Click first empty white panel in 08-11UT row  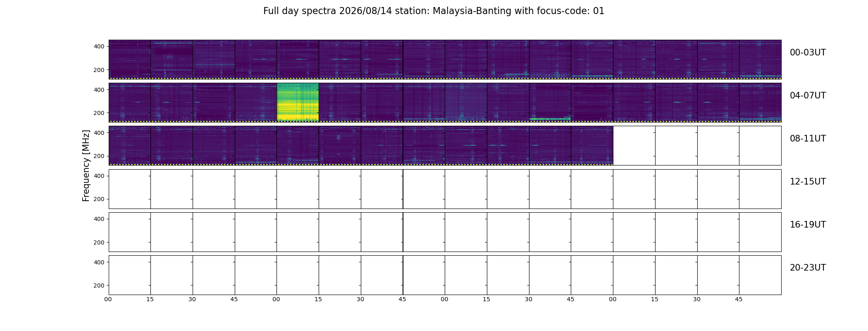click(634, 146)
